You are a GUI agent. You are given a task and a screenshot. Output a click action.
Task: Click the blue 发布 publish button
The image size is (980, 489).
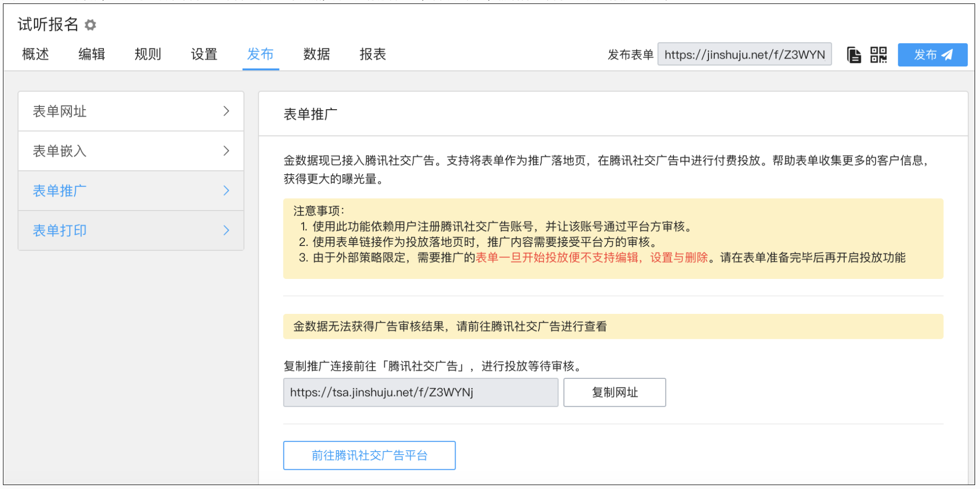tap(932, 55)
